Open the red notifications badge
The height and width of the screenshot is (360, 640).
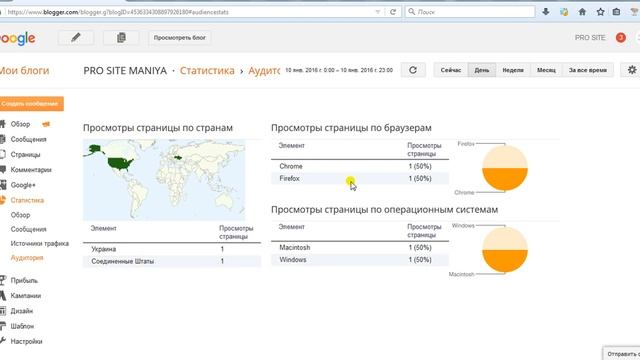point(620,38)
